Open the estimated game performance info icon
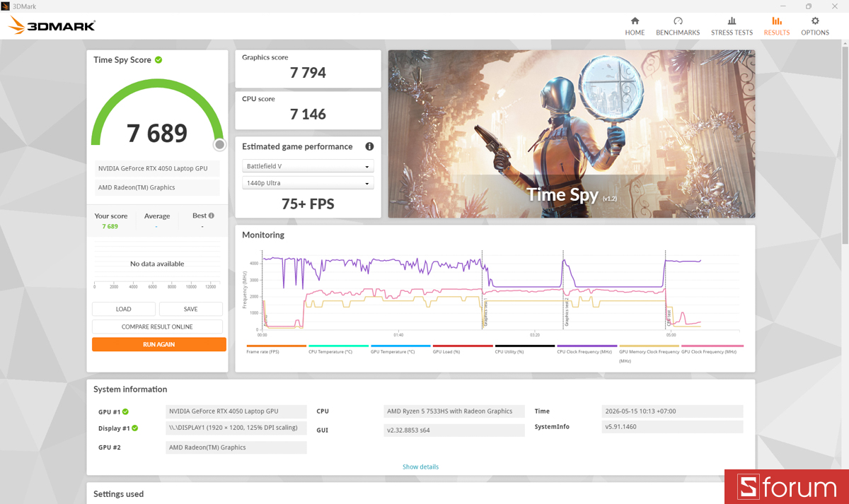 (369, 146)
